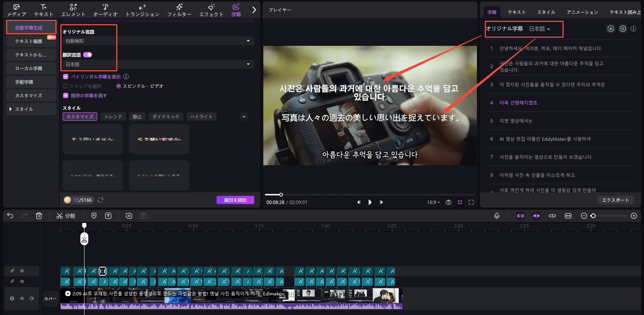Hide the top subtitle track eye icon
The image size is (644, 315).
click(22, 271)
